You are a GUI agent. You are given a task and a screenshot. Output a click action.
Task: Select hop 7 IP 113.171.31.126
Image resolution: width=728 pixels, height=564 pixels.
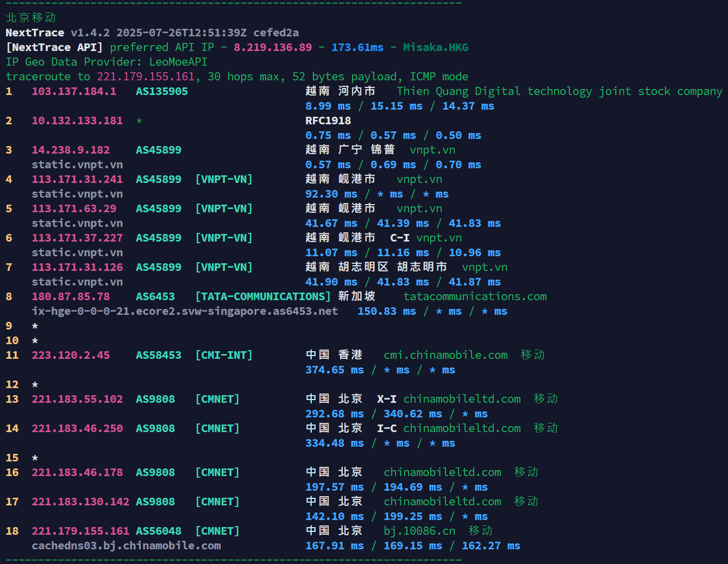pos(77,267)
